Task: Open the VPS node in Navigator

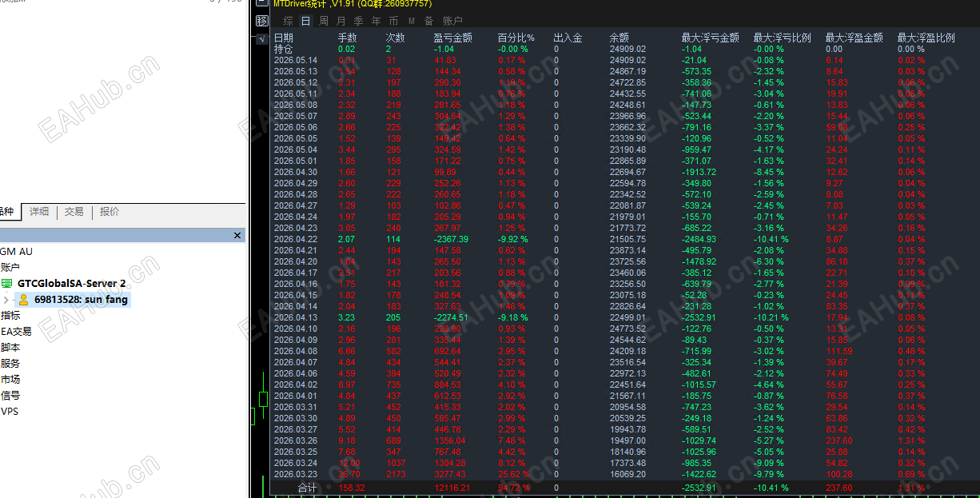Action: (x=10, y=412)
